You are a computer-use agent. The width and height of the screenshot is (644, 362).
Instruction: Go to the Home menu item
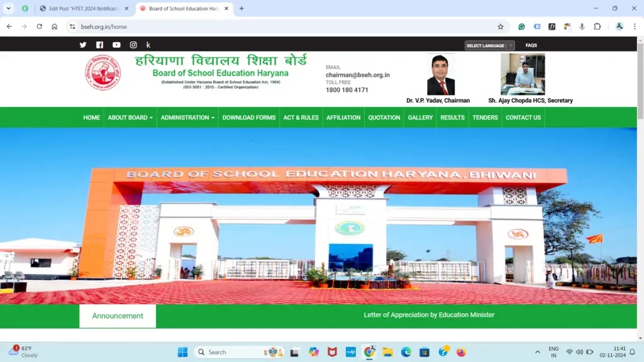tap(91, 118)
